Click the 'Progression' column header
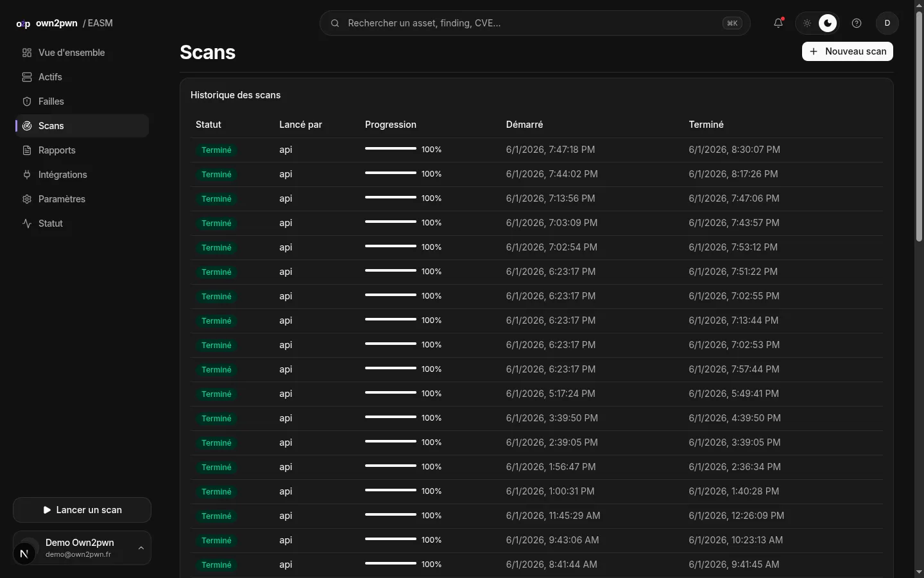Image resolution: width=924 pixels, height=578 pixels. tap(391, 125)
